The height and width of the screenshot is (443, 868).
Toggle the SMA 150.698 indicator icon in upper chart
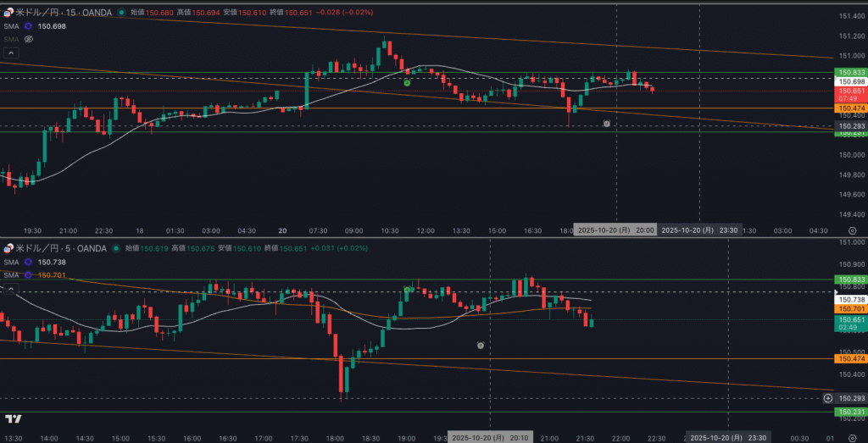click(29, 26)
